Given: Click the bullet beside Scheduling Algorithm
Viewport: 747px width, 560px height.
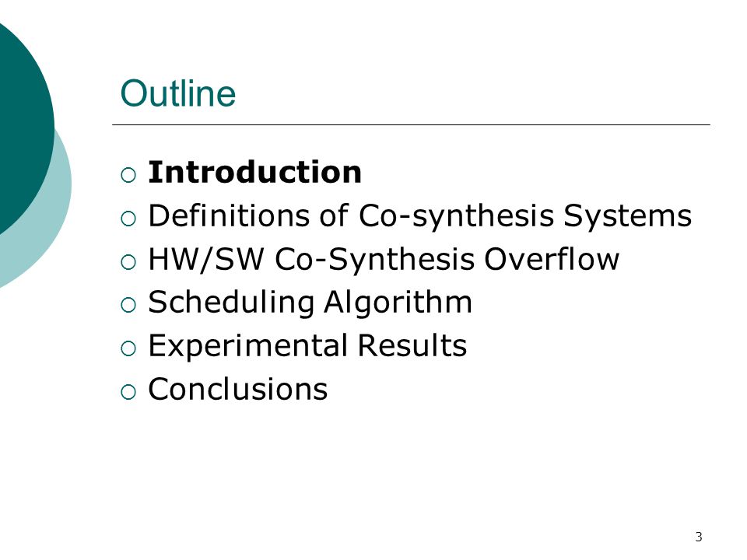Looking at the screenshot, I should point(128,305).
